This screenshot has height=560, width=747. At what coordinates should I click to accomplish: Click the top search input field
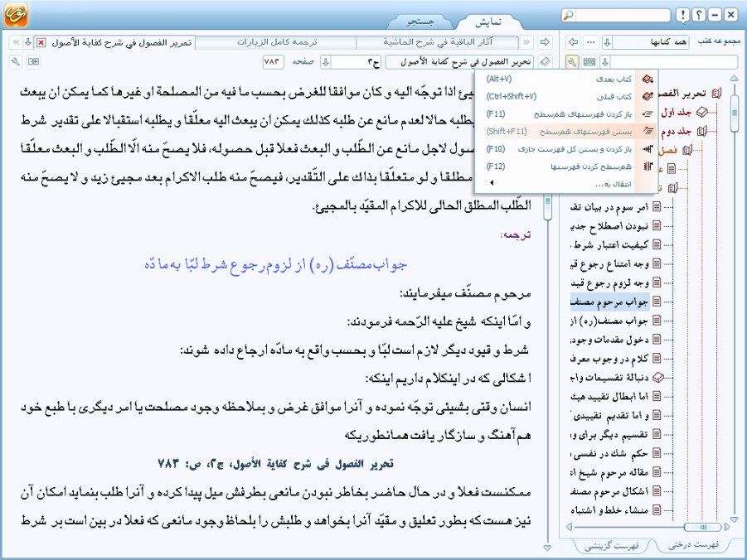(622, 16)
